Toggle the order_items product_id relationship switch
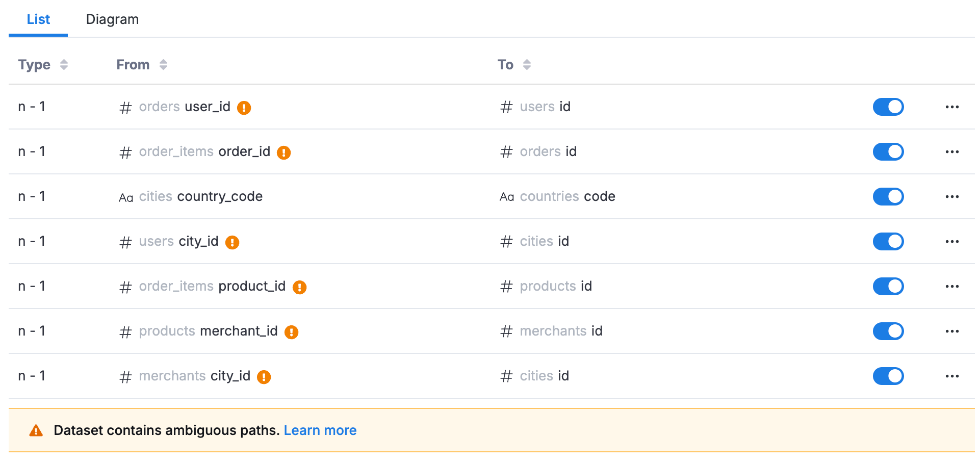The width and height of the screenshot is (980, 462). coord(888,287)
